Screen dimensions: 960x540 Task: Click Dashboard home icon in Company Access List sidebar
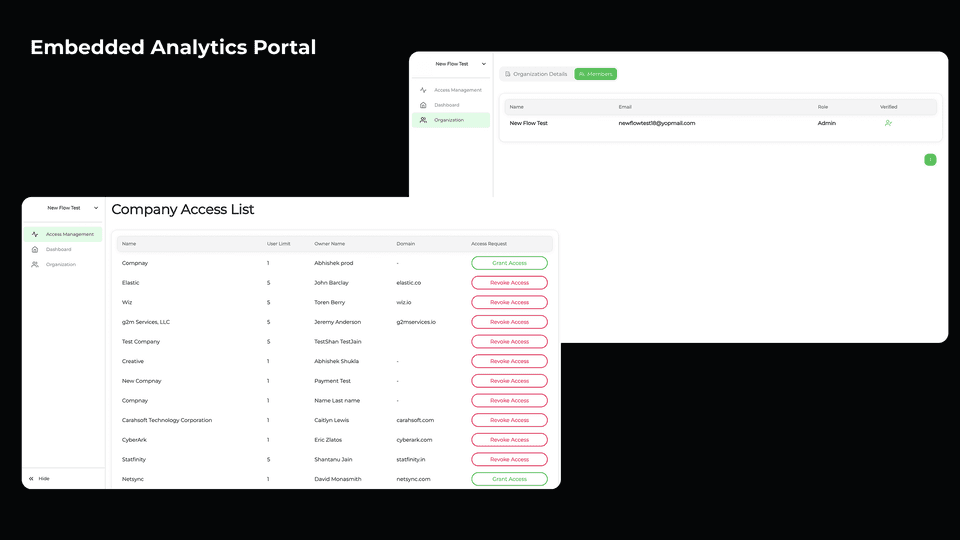tap(35, 249)
